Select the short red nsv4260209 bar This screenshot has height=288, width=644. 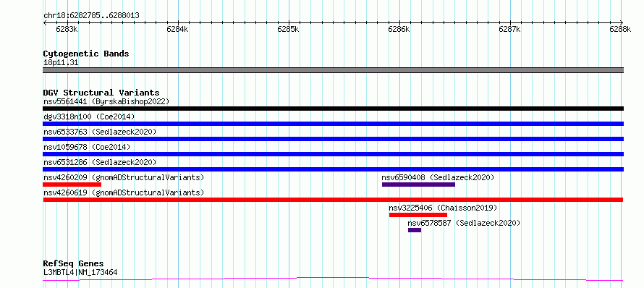pyautogui.click(x=72, y=185)
